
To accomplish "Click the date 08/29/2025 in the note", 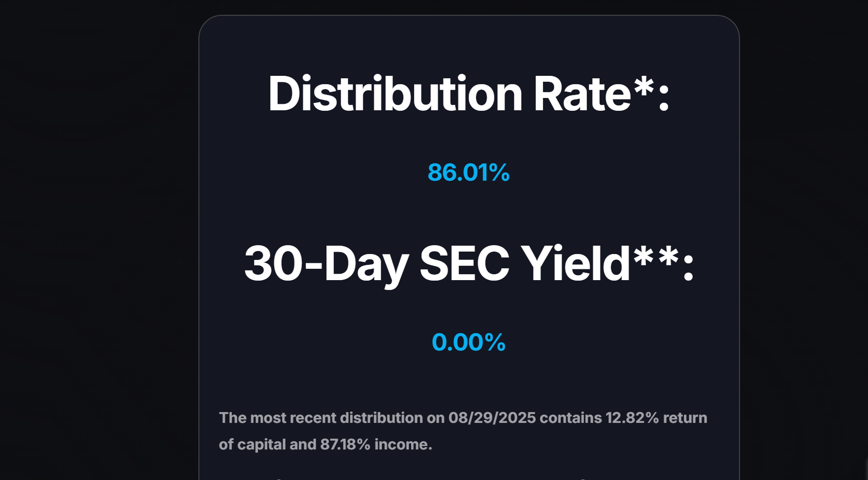I will pyautogui.click(x=492, y=418).
